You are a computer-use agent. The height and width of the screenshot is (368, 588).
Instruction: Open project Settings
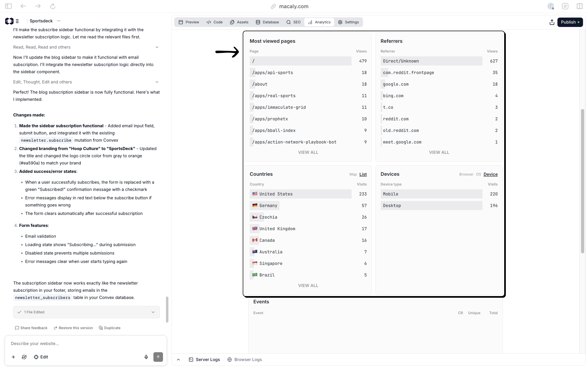pos(349,22)
